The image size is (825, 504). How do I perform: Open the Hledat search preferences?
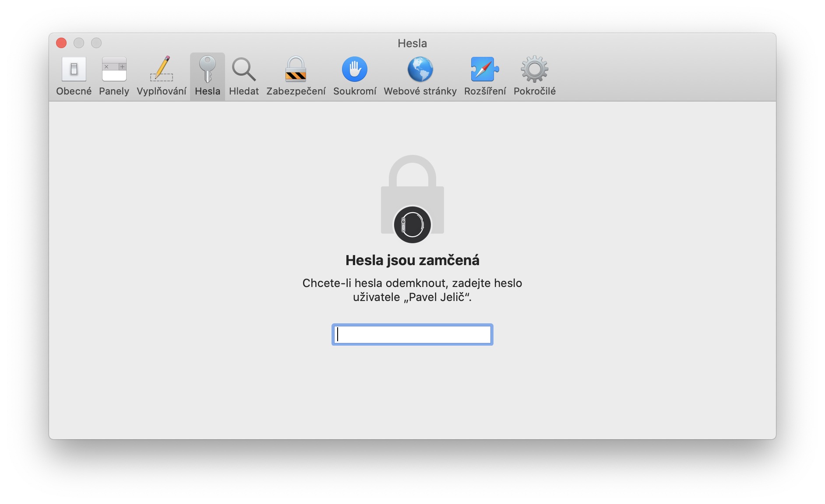click(x=244, y=76)
